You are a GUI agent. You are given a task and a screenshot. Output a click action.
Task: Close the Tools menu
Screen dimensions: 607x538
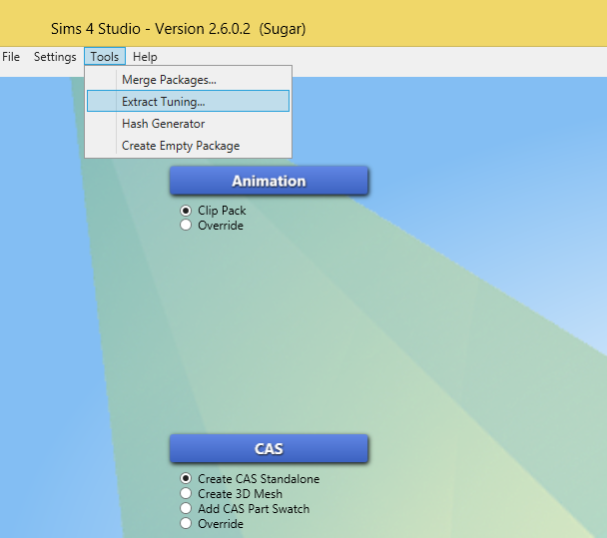[x=105, y=57]
